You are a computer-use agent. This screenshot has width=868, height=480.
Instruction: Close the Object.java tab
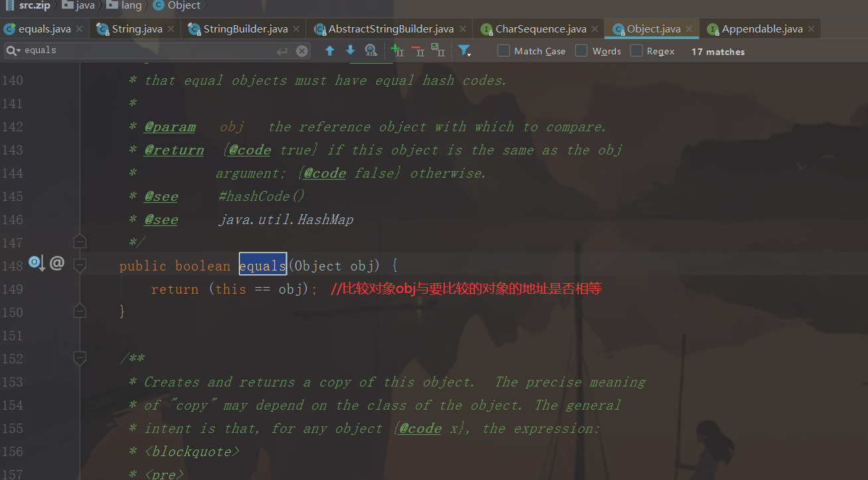[689, 29]
